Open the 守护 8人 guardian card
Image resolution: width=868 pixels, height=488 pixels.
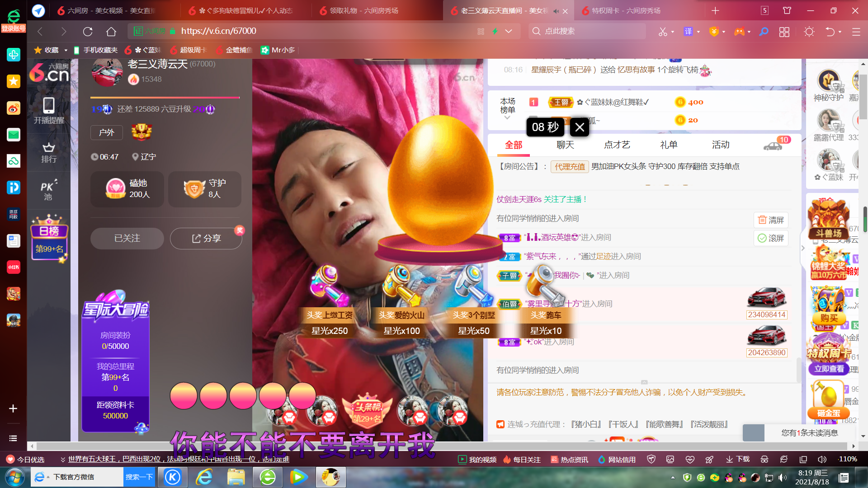tap(205, 189)
